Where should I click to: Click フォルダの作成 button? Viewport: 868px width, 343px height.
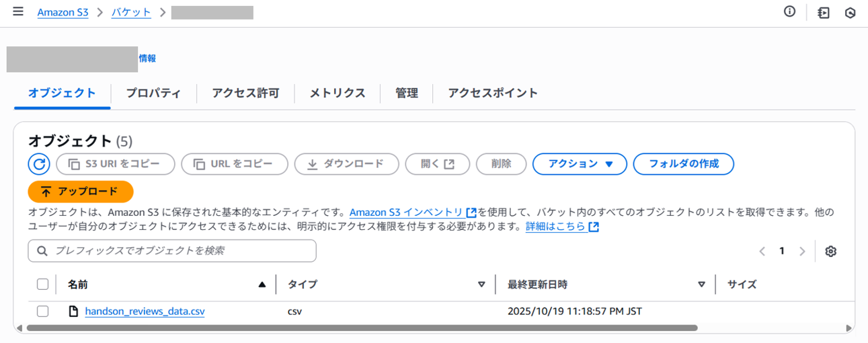tap(683, 163)
